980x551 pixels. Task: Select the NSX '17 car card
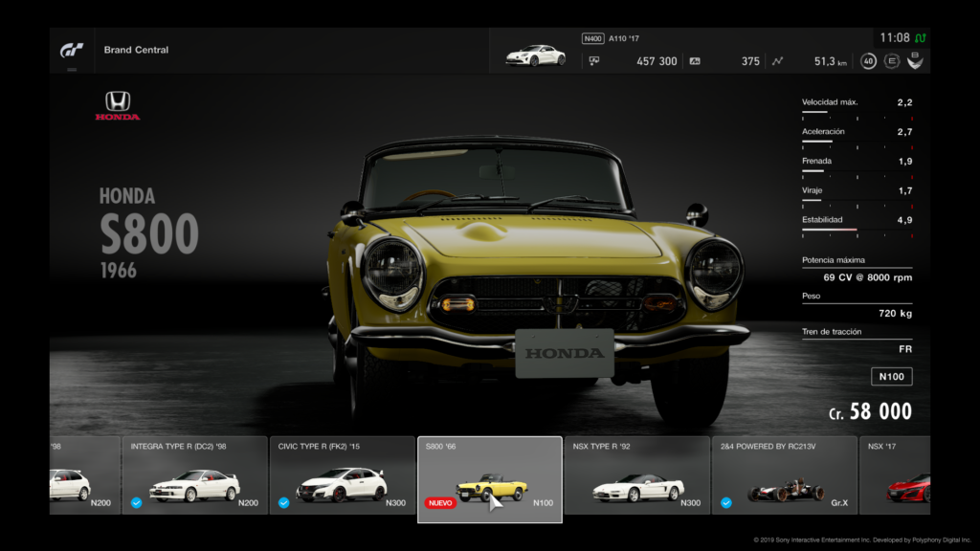tap(895, 475)
